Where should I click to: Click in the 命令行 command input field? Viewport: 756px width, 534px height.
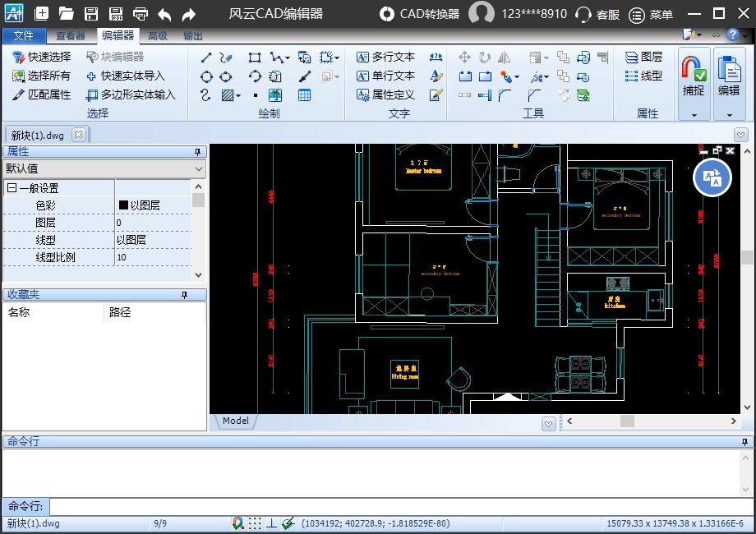[x=400, y=507]
